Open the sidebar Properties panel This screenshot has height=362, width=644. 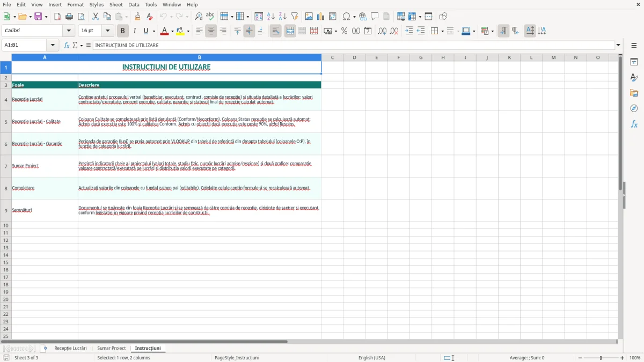click(x=634, y=62)
